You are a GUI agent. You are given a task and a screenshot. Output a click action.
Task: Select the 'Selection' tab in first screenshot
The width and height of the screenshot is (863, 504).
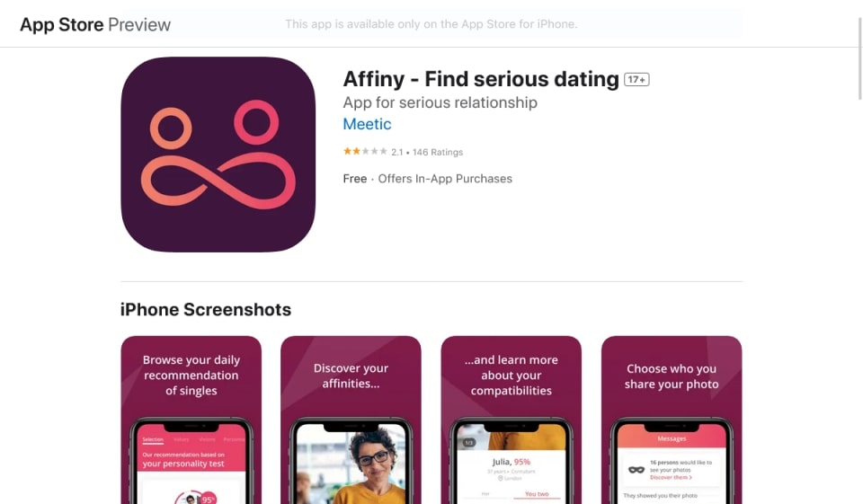tap(153, 439)
